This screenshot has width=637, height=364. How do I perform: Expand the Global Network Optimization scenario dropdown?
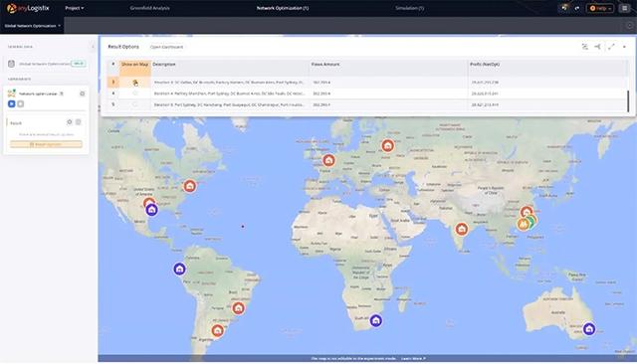click(33, 26)
